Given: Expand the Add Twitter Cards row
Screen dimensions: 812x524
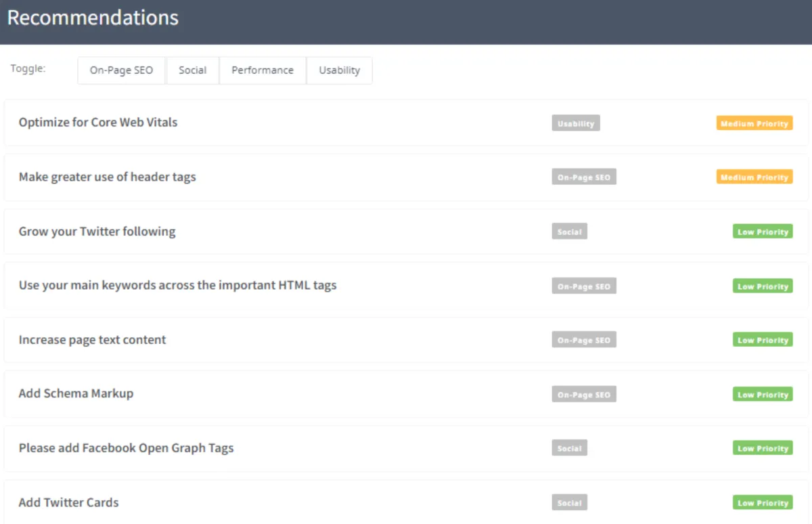Looking at the screenshot, I should coord(68,503).
